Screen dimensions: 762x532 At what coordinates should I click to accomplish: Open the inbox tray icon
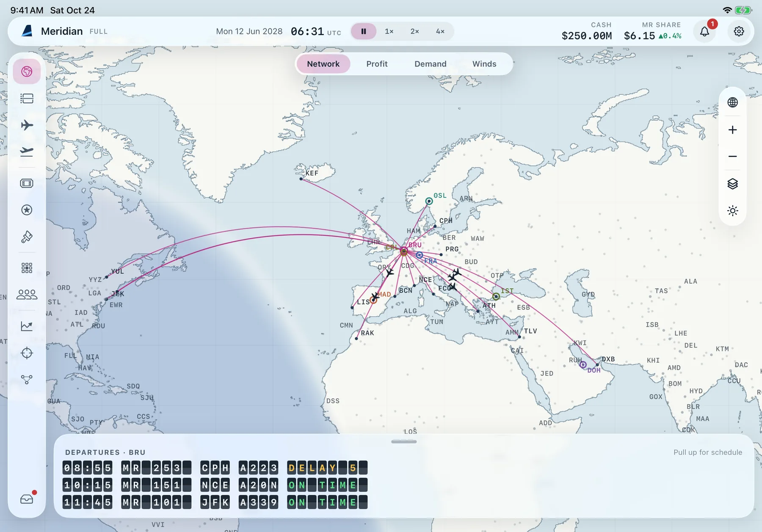pyautogui.click(x=27, y=499)
